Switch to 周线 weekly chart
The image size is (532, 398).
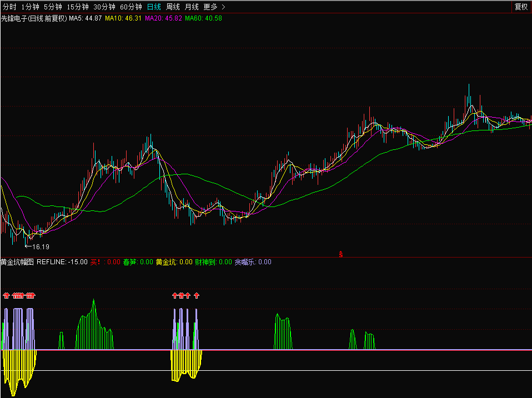click(x=173, y=7)
